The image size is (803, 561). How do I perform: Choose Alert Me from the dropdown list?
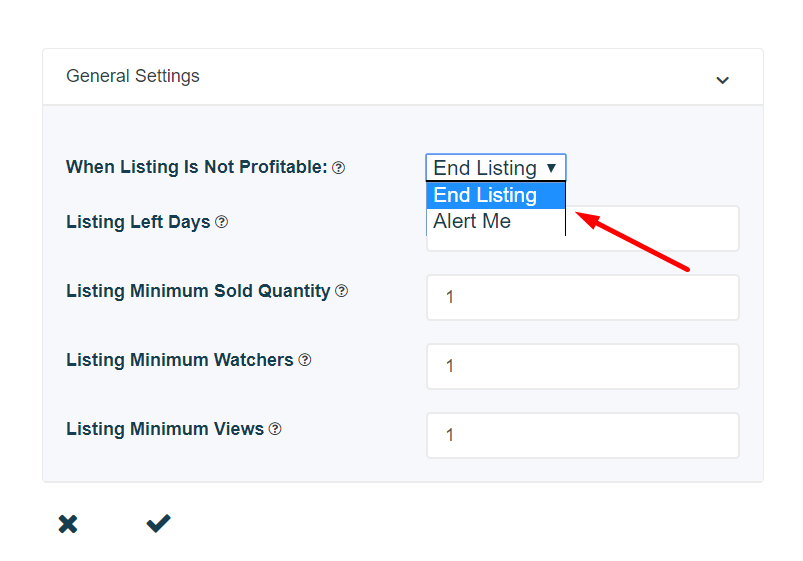tap(496, 221)
